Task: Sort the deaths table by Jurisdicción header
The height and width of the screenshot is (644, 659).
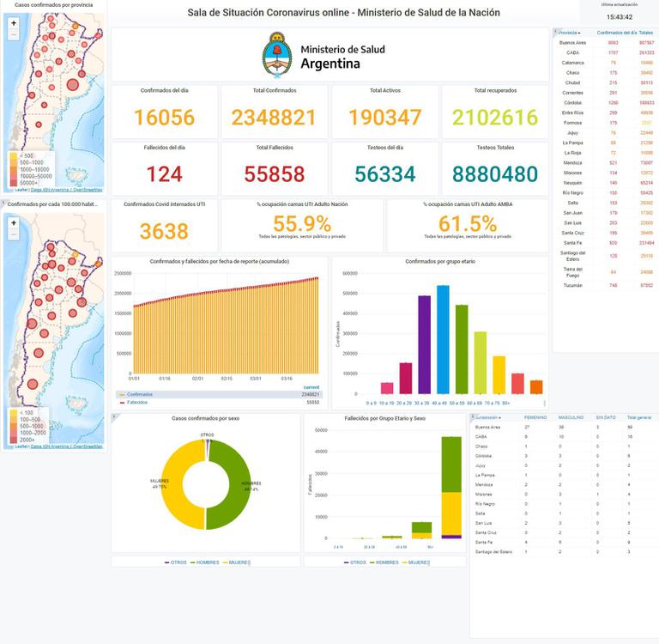Action: (489, 417)
